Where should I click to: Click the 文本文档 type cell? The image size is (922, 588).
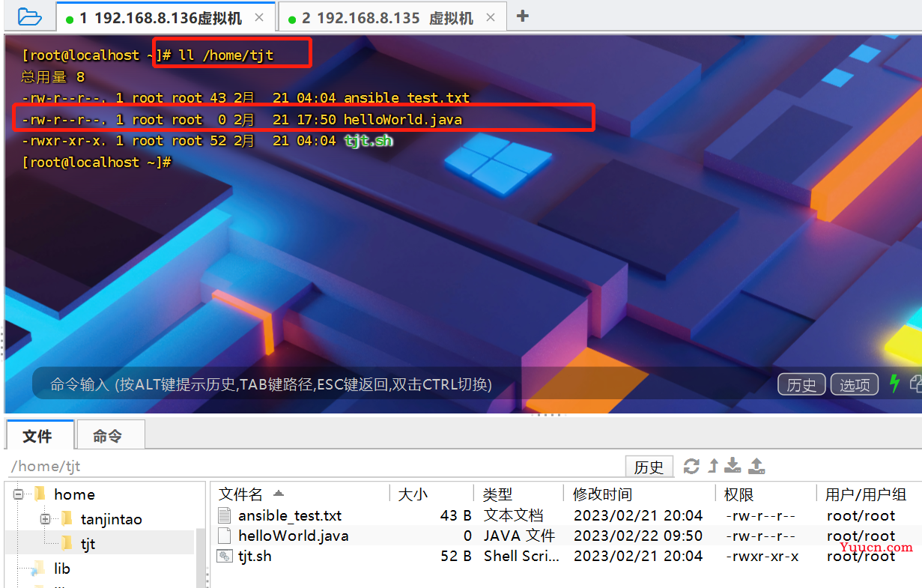pyautogui.click(x=514, y=515)
